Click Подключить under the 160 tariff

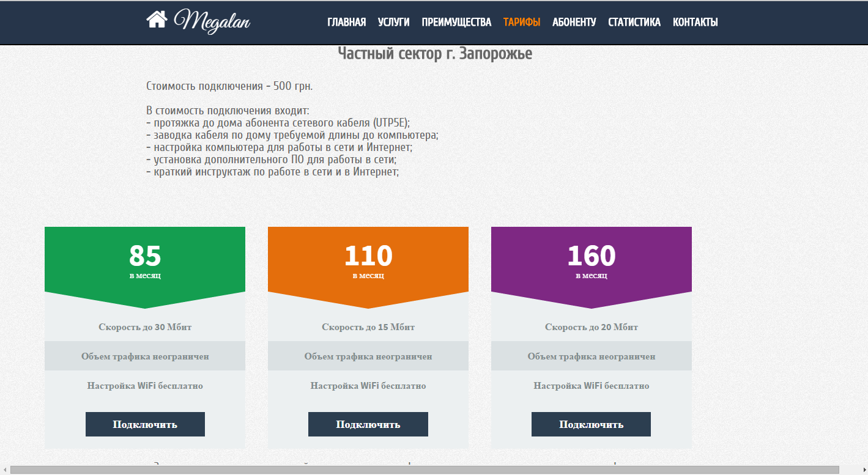point(591,424)
